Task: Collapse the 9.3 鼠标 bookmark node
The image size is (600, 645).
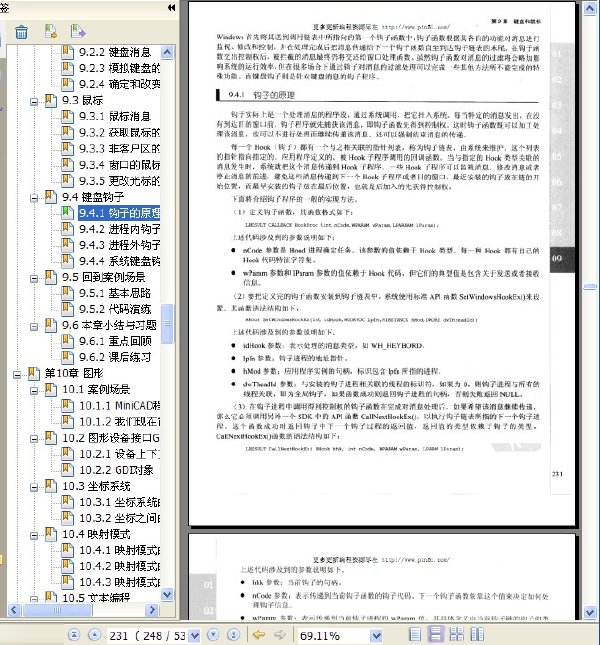Action: [x=34, y=102]
